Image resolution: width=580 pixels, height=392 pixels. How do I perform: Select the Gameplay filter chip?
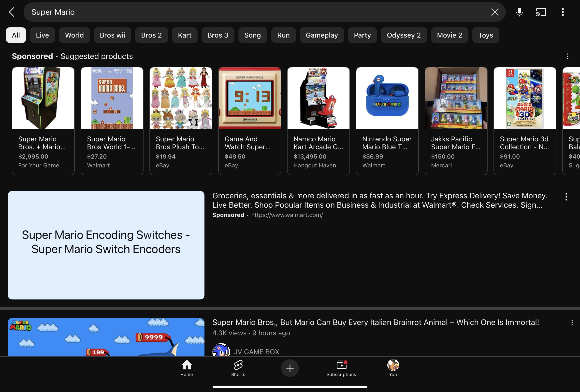[322, 35]
